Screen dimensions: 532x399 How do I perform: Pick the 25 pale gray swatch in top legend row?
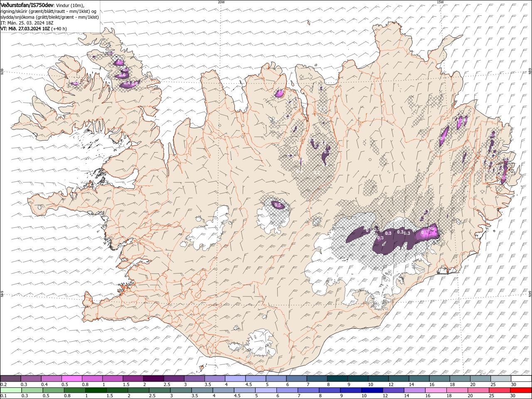point(500,379)
